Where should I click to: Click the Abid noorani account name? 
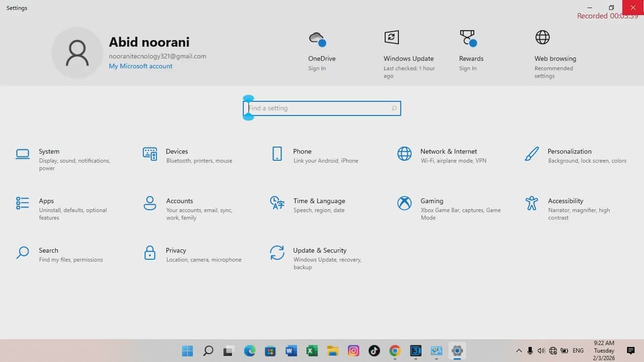pos(149,42)
